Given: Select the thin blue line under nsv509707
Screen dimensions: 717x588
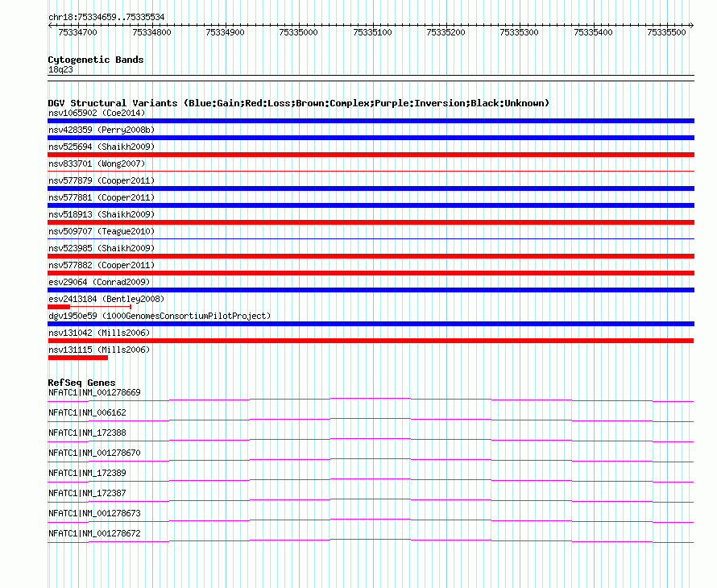Looking at the screenshot, I should [x=371, y=238].
